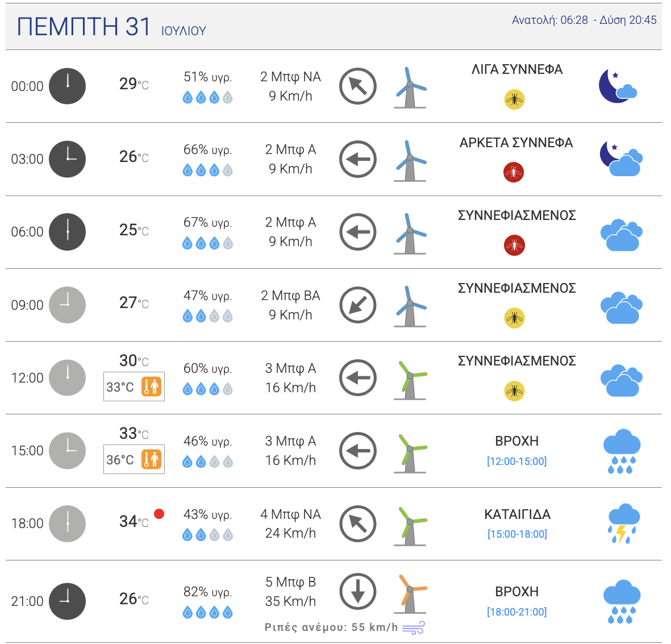
Task: Click the wind gusts icon at 21:00
Action: click(414, 628)
